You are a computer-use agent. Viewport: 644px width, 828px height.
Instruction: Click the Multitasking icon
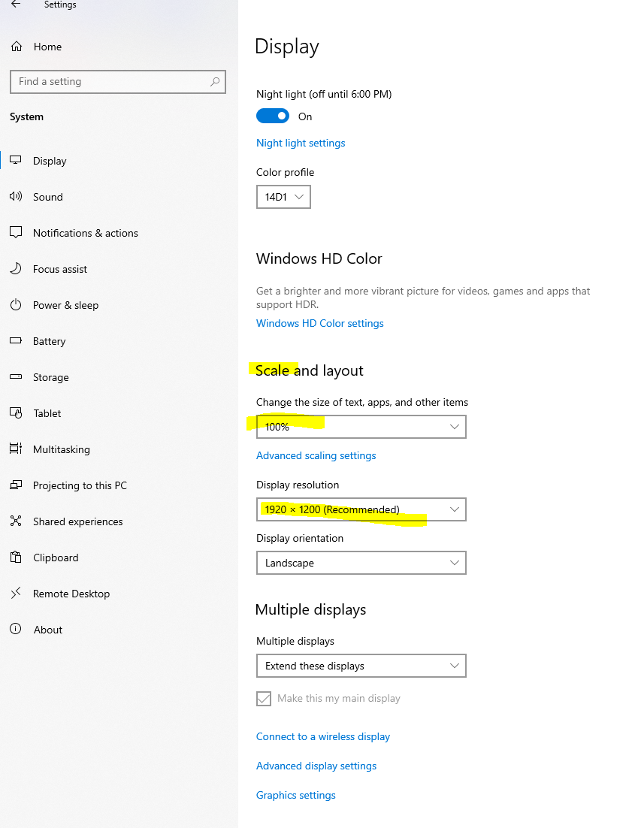pos(16,449)
